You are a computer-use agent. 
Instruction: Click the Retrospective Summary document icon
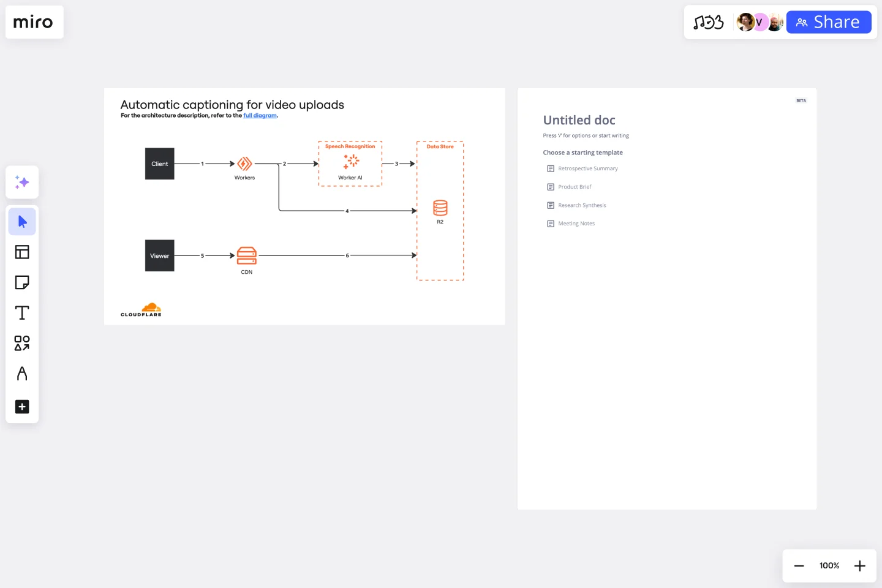click(x=551, y=168)
